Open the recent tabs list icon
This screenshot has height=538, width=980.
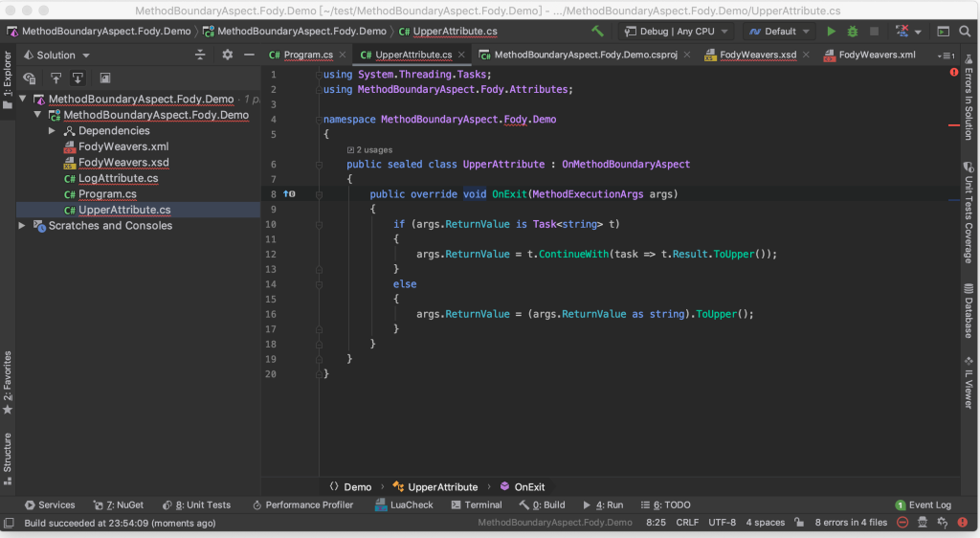(x=947, y=56)
